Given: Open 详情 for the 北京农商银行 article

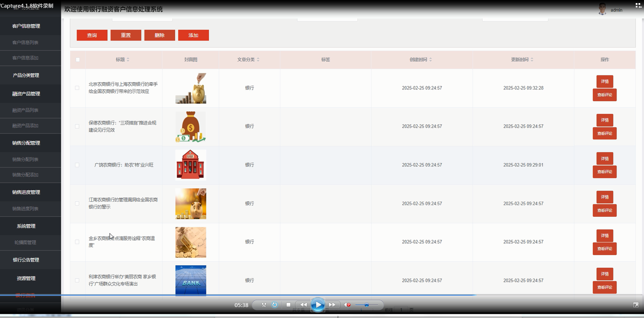Looking at the screenshot, I should (x=605, y=82).
